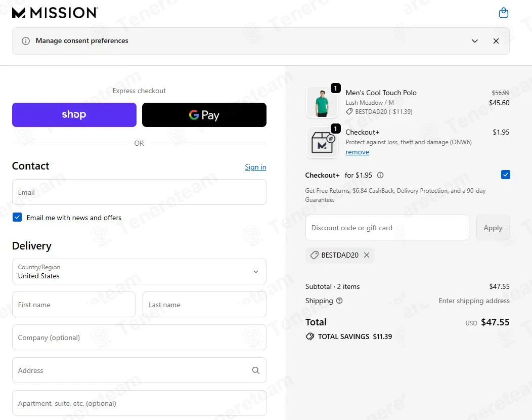Open the shopping bag cart icon
This screenshot has width=532, height=420.
(x=504, y=13)
